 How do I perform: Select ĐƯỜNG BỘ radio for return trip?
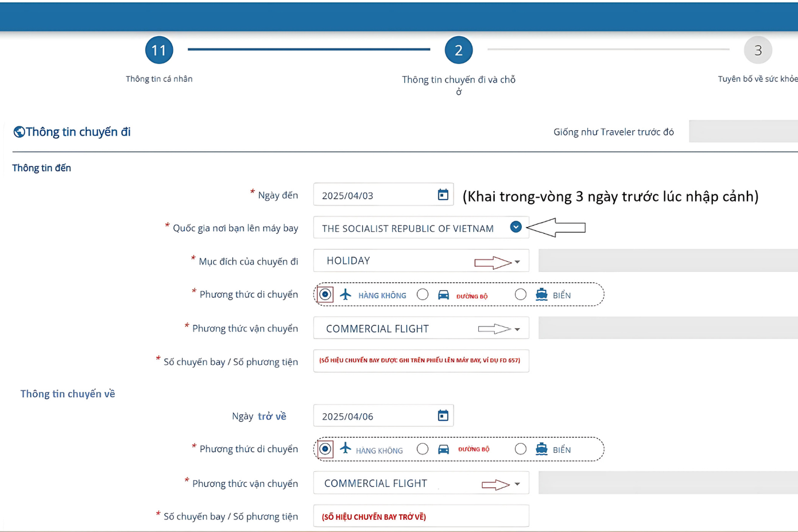click(423, 449)
